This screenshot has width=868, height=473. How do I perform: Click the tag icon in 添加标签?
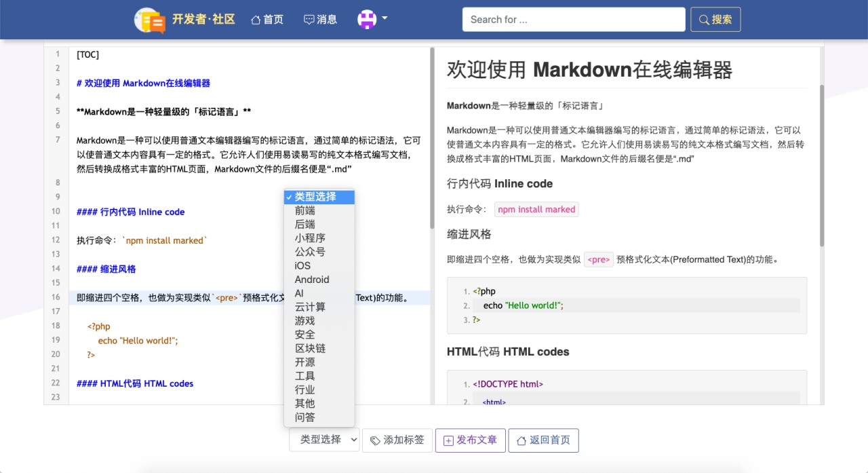375,440
